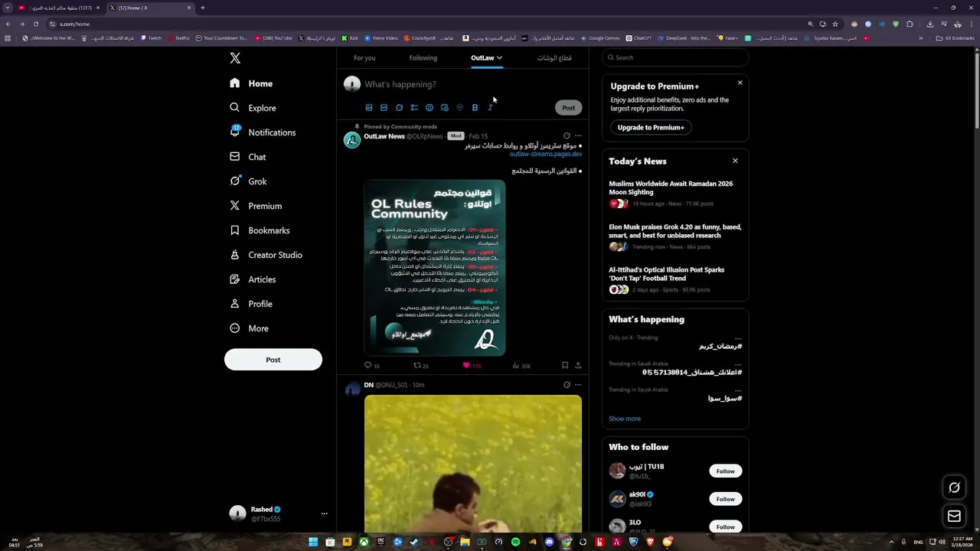Open a new browser tab with plus button

pyautogui.click(x=202, y=8)
